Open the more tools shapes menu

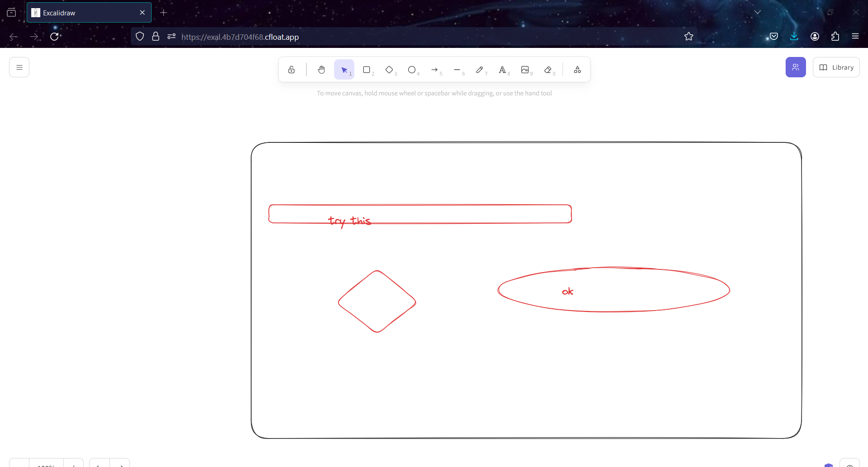pyautogui.click(x=577, y=70)
